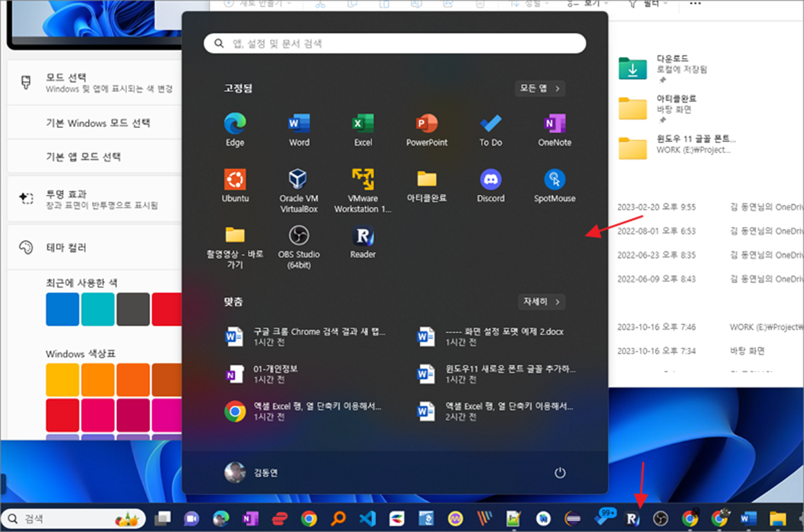Open recommended file 구글 크롬 Chrome 검색 결과

point(306,337)
